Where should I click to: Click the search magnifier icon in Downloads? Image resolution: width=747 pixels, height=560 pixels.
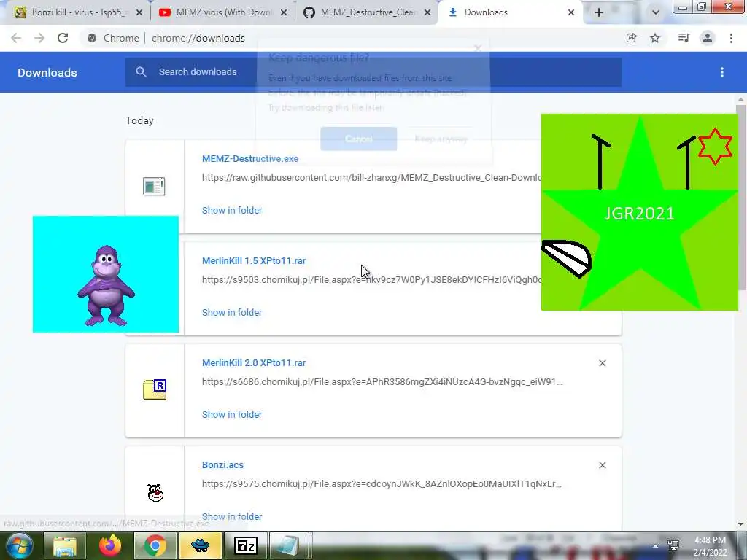141,72
